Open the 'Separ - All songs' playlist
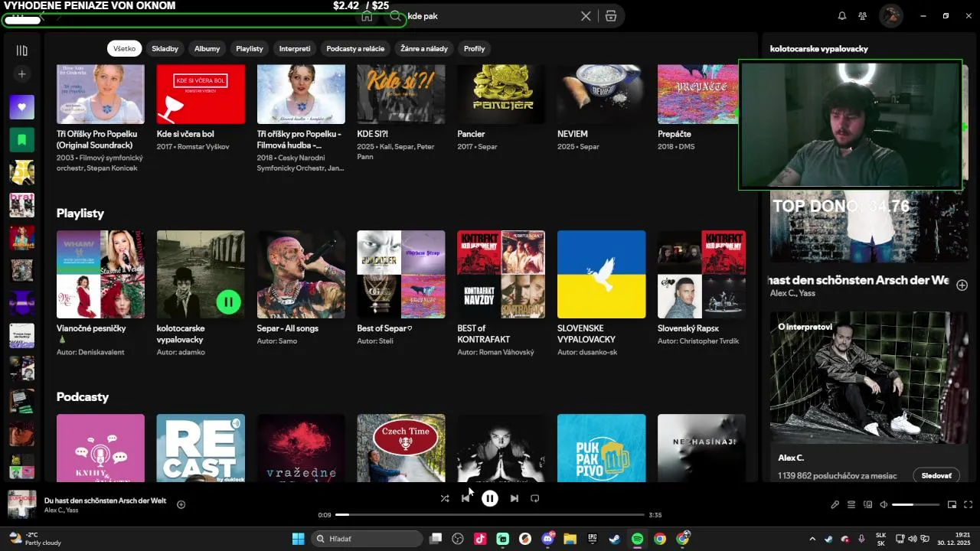Image resolution: width=980 pixels, height=551 pixels. coord(301,274)
